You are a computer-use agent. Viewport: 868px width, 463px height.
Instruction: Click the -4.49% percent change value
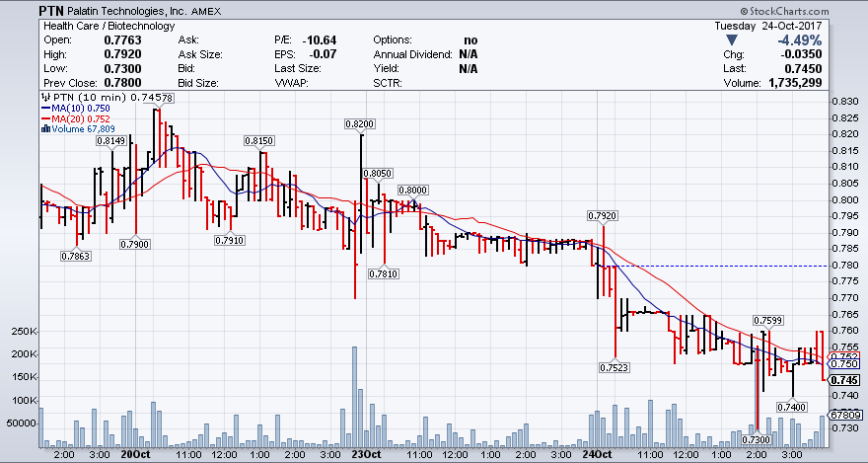point(797,39)
